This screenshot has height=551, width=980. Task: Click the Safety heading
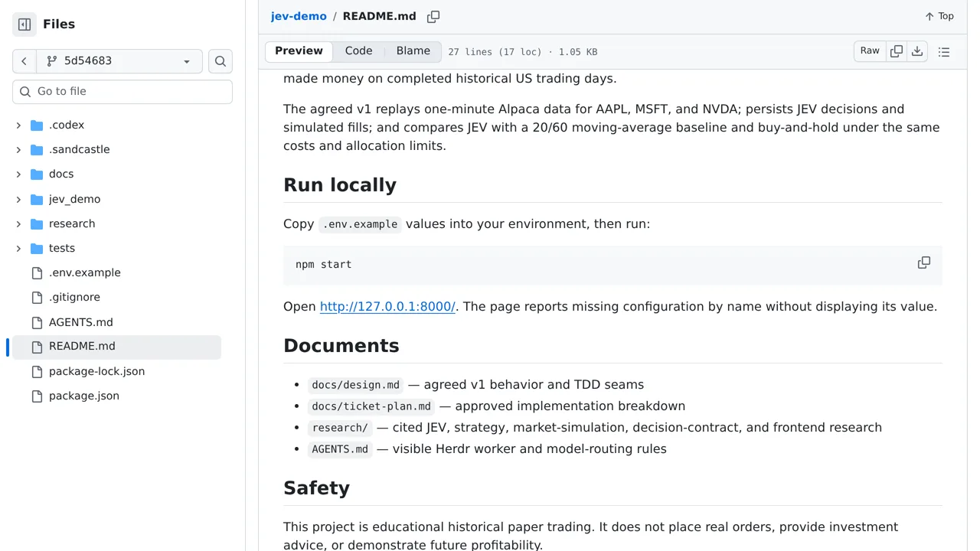click(316, 488)
